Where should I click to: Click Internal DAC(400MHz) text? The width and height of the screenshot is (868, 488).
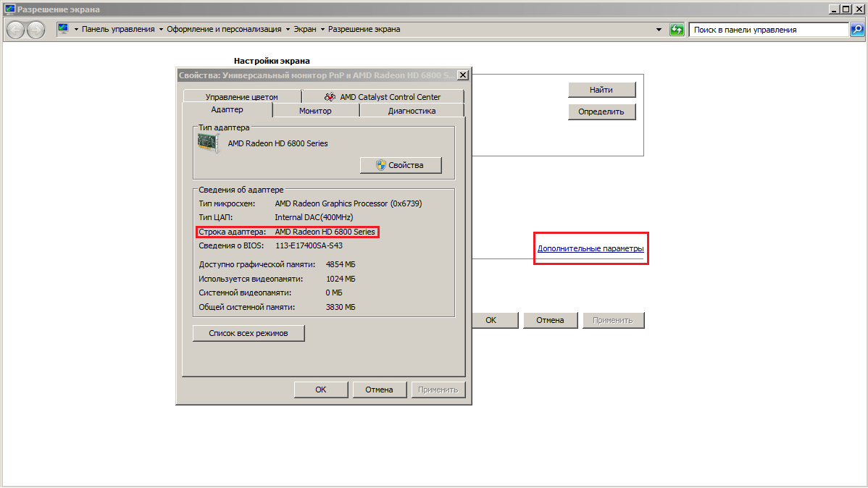point(314,217)
